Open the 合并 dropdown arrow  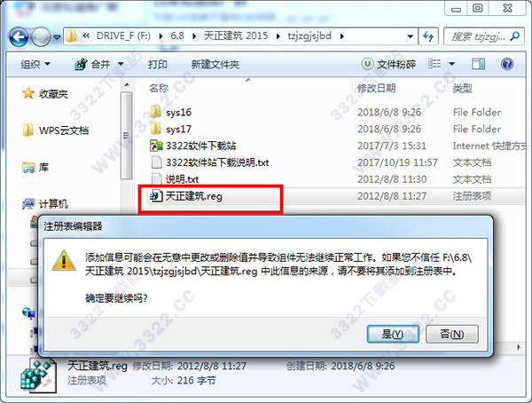121,64
